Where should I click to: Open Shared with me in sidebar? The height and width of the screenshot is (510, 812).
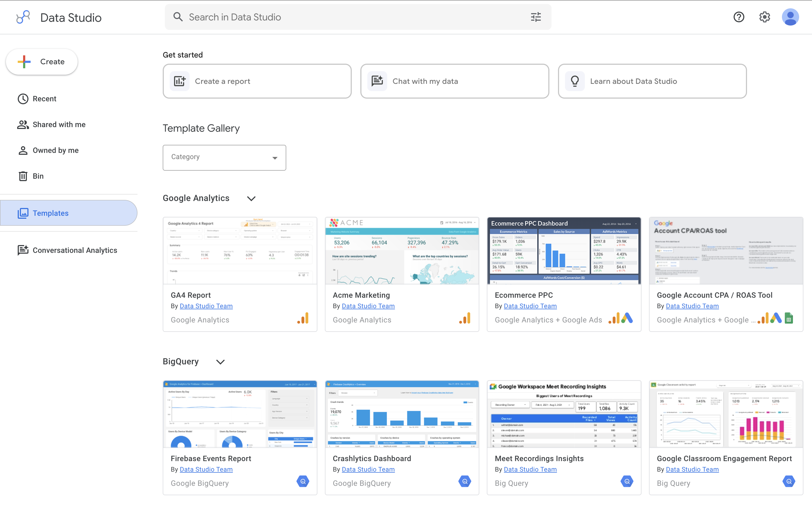click(x=69, y=124)
